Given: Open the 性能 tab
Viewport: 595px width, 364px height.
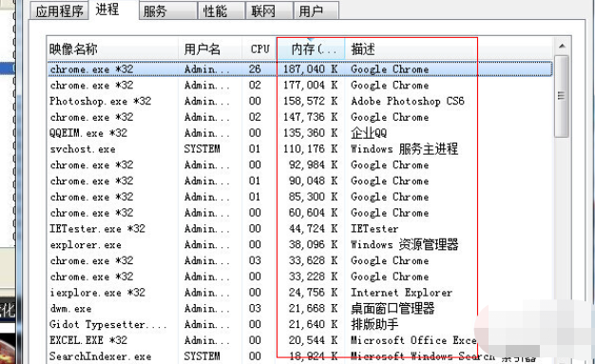Looking at the screenshot, I should tap(221, 10).
